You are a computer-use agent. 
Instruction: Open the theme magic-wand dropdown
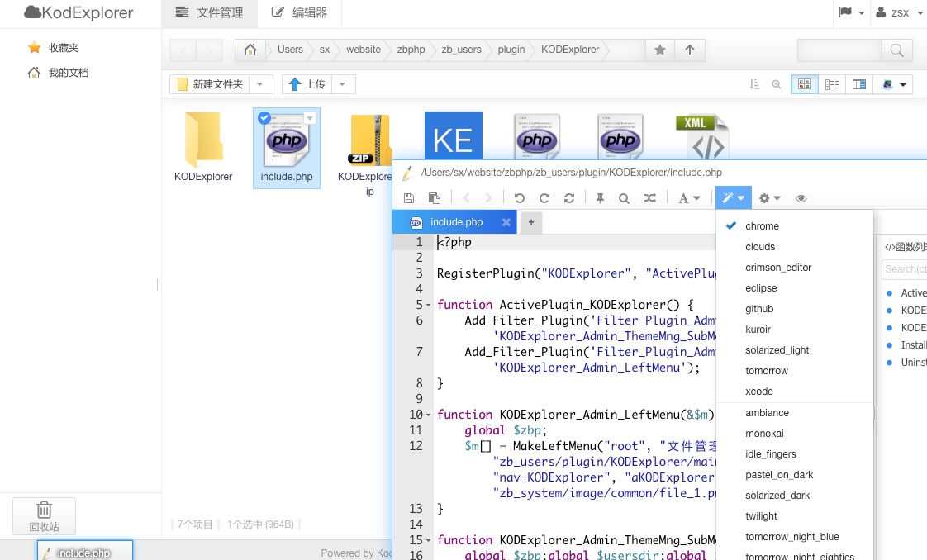click(734, 198)
